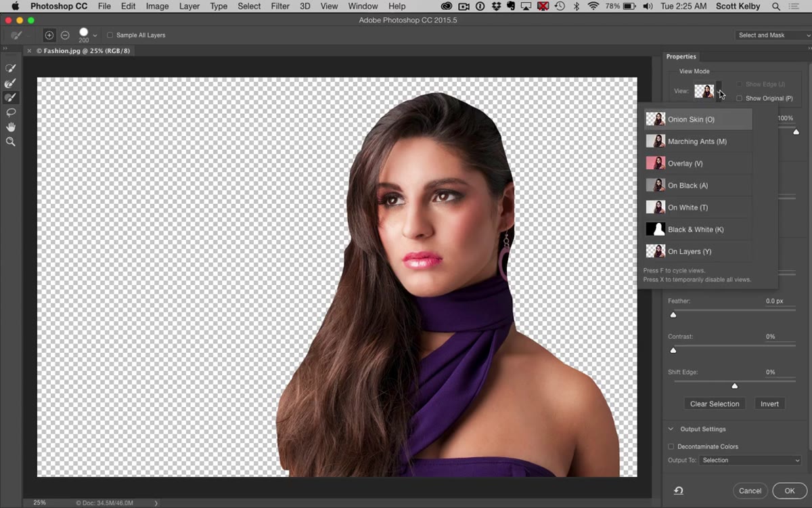Open the Filter menu
This screenshot has height=508, width=812.
point(280,6)
